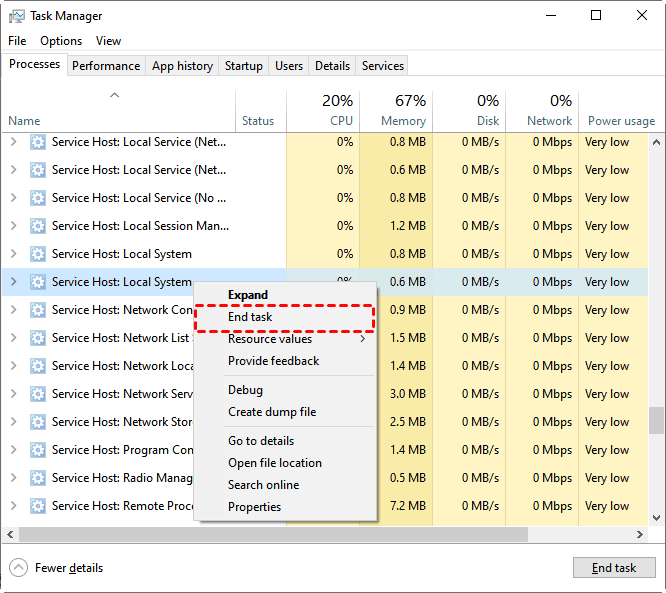Switch to the Performance tab
Screen dimensions: 666x593
(x=106, y=66)
